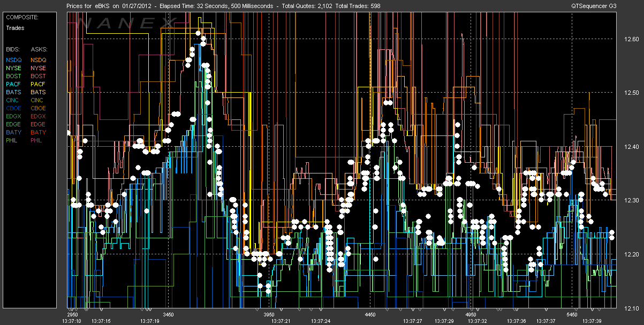Click the 3950 sequence number label

[269, 314]
